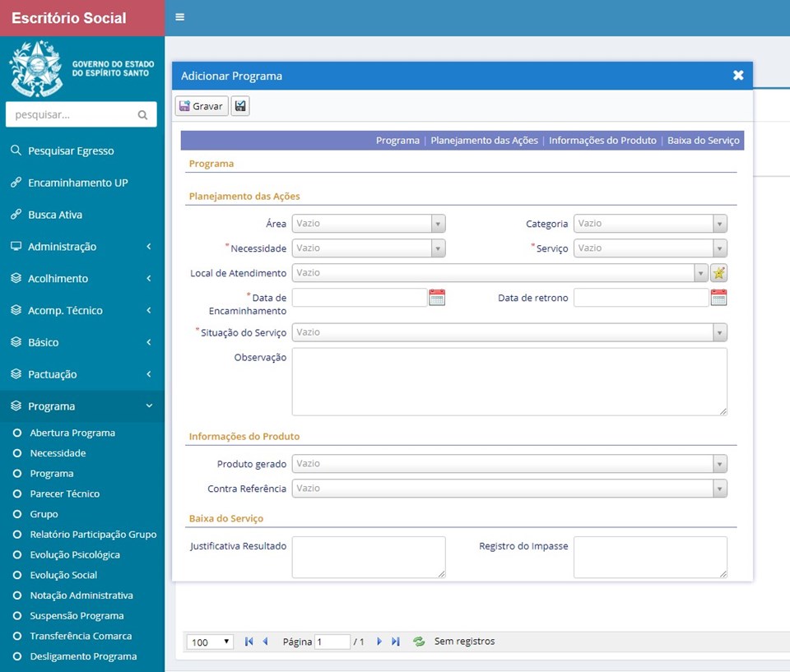Click into the Observação text area

click(x=509, y=382)
